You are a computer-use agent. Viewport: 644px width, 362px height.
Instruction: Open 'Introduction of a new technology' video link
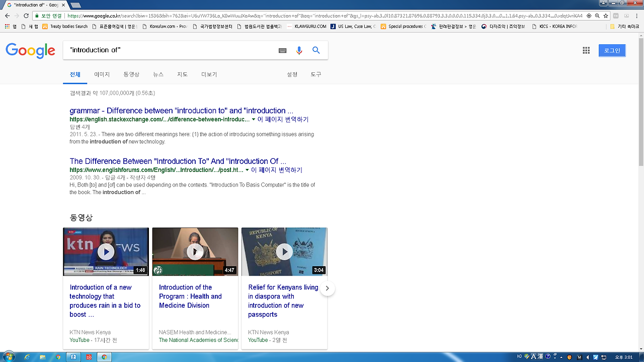coord(105,301)
